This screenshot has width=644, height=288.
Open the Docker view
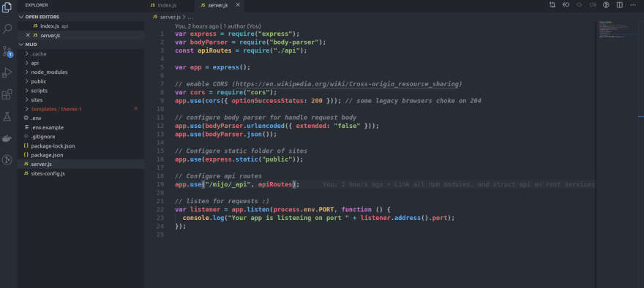[x=7, y=138]
